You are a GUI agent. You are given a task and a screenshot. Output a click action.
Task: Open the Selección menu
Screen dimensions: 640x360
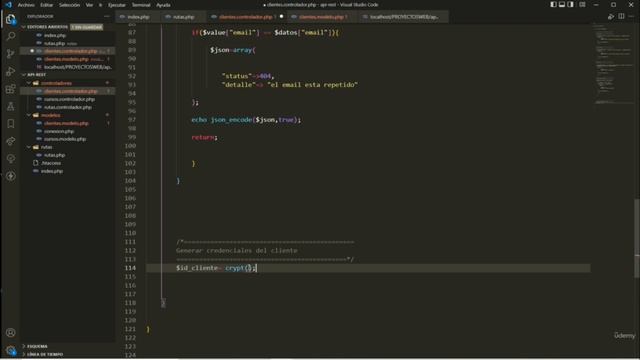point(69,5)
